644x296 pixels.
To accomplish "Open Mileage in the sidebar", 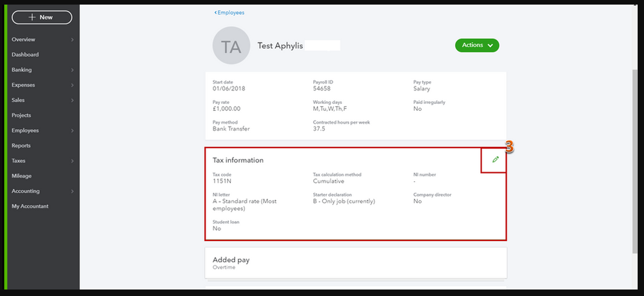I will click(21, 176).
